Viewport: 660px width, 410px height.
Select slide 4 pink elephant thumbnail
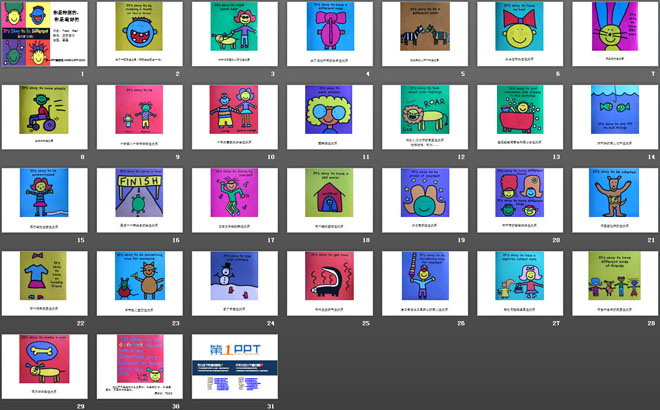click(330, 34)
